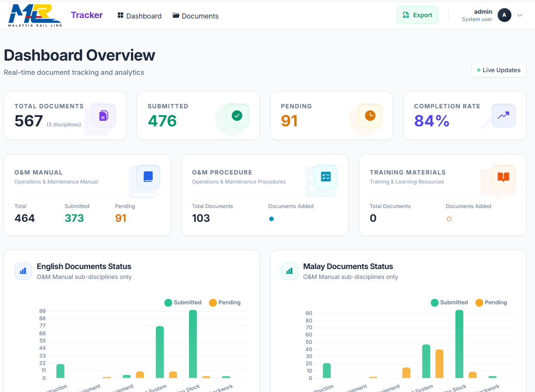Open the Documents menu item
This screenshot has height=392, width=535.
pos(196,16)
